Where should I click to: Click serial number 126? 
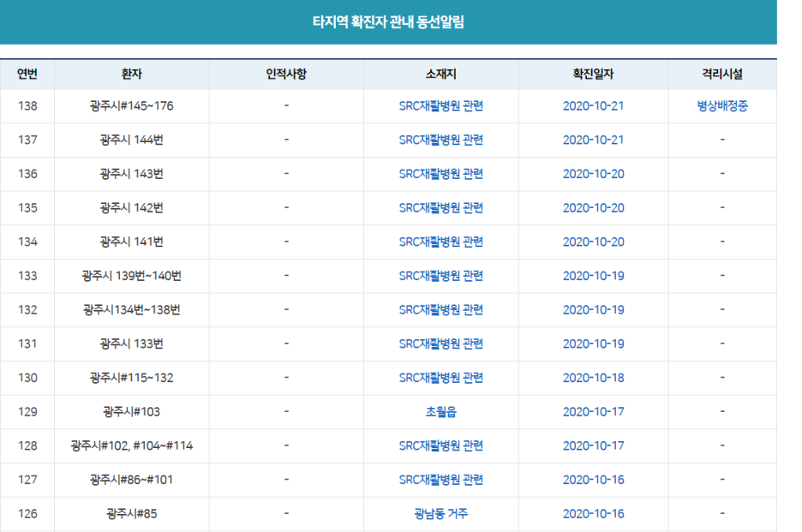27,514
